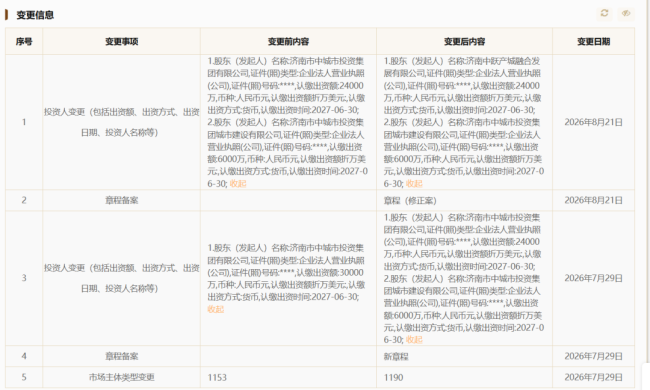Click sequence number 1

24,122
